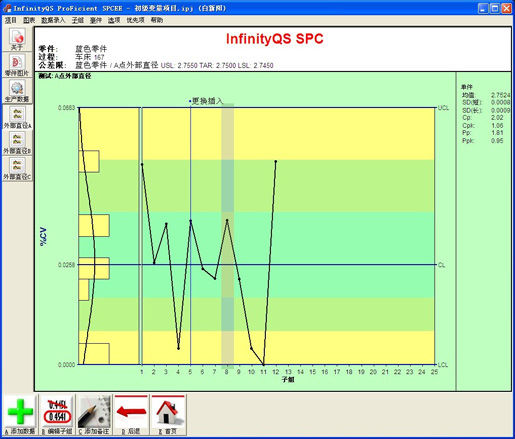Click the green plus 添加数据 icon
This screenshot has width=515, height=439.
coord(20,415)
